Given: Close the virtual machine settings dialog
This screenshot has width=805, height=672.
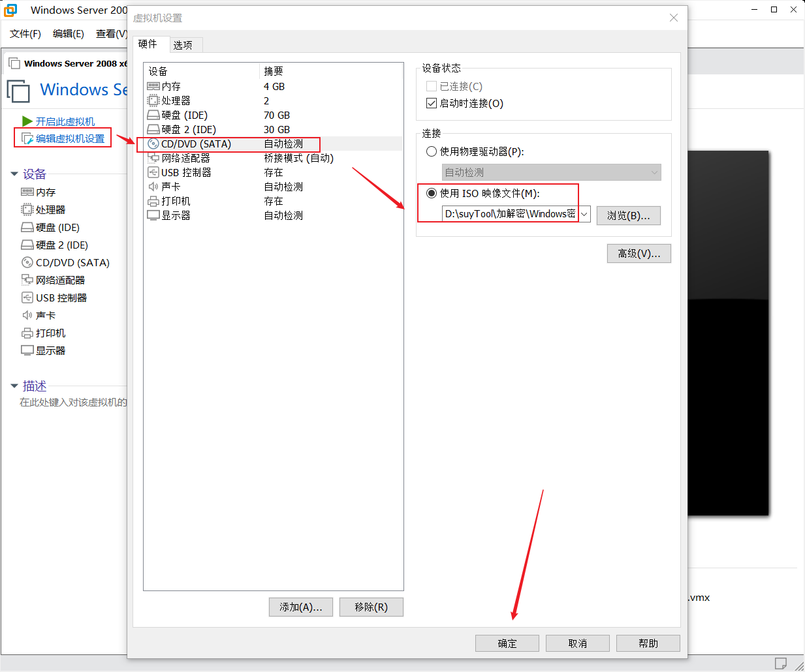Looking at the screenshot, I should coord(674,18).
